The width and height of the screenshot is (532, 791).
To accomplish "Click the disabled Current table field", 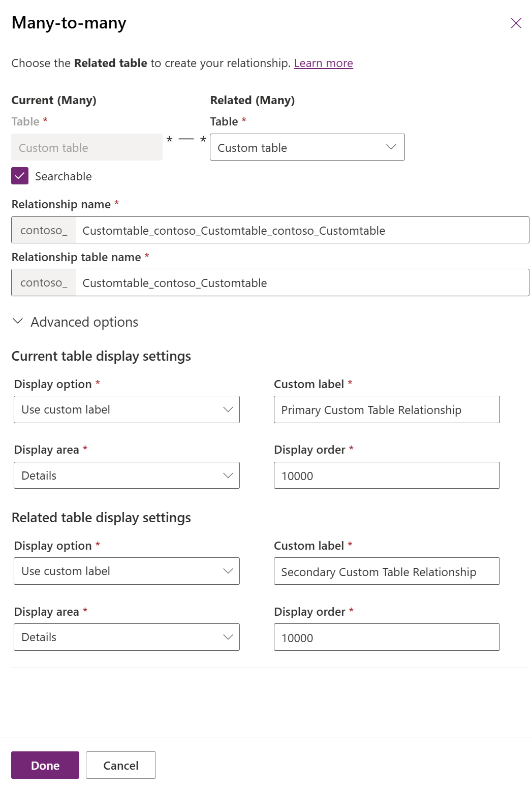I will pos(87,147).
